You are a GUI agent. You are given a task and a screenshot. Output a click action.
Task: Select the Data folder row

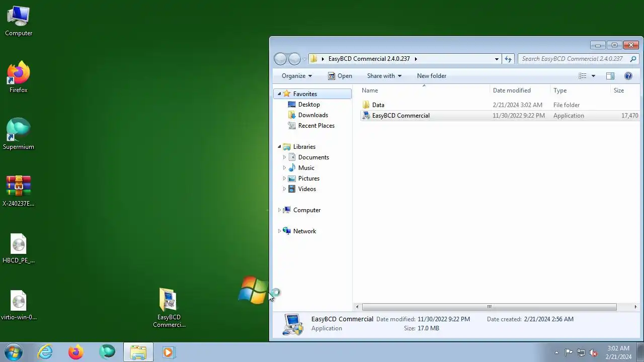(500, 105)
